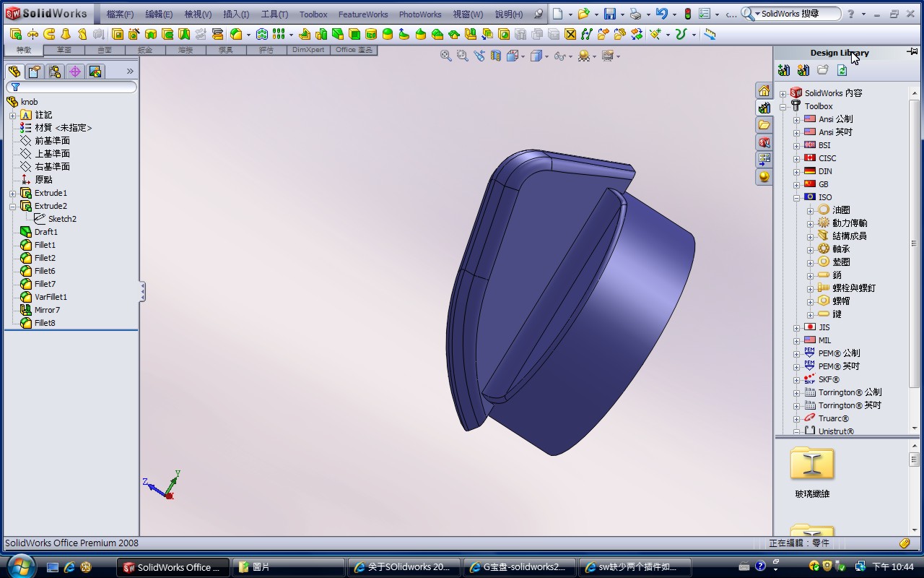924x578 pixels.
Task: Open the 工具(T) menu
Action: (x=274, y=14)
